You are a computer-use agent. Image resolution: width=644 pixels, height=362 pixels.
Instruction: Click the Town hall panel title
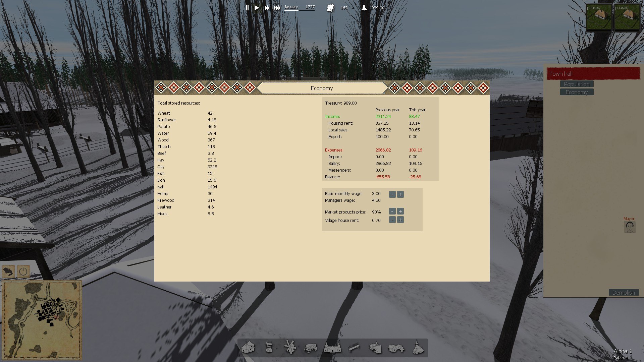[593, 74]
